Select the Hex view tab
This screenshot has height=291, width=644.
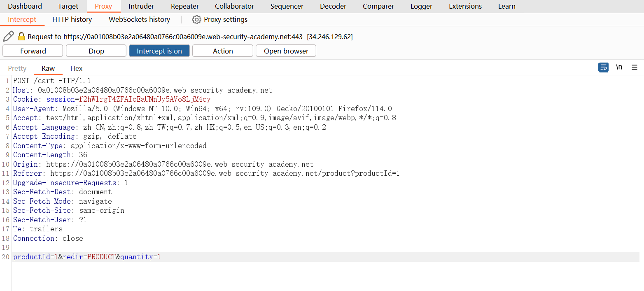pyautogui.click(x=76, y=68)
